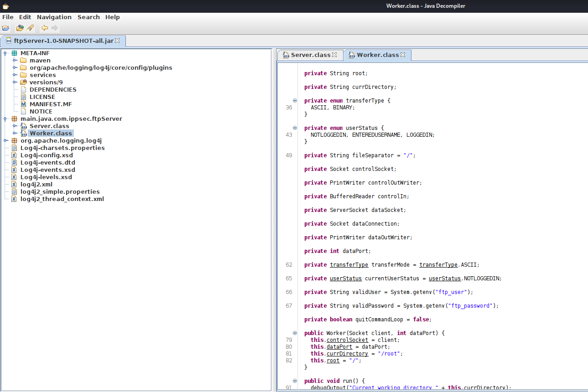Click the NOTICE file icon
This screenshot has height=392, width=588.
pos(23,111)
